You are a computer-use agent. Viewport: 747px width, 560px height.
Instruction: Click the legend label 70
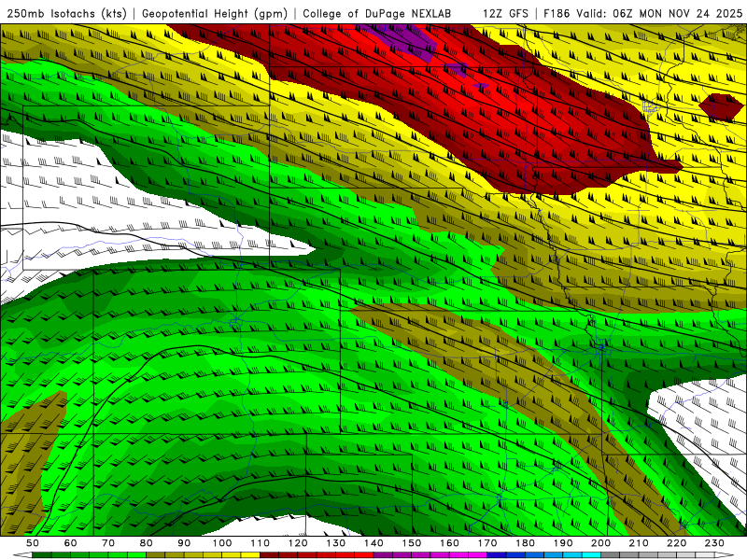click(108, 543)
